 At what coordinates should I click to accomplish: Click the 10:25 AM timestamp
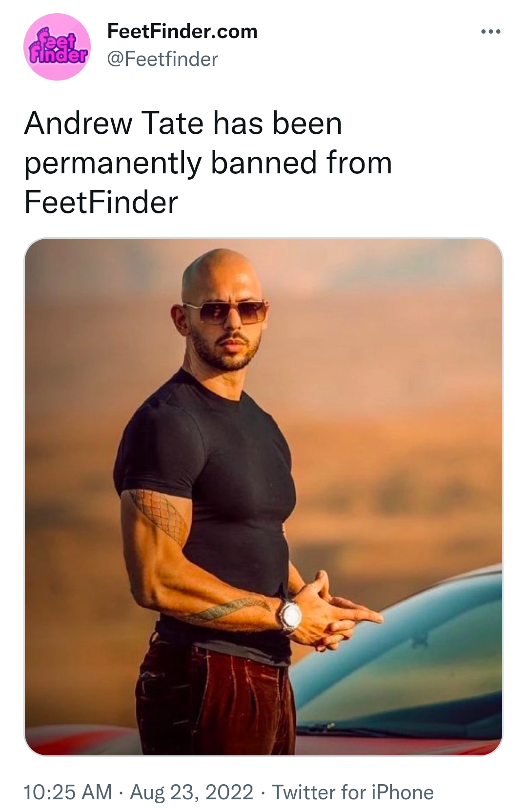tap(68, 792)
